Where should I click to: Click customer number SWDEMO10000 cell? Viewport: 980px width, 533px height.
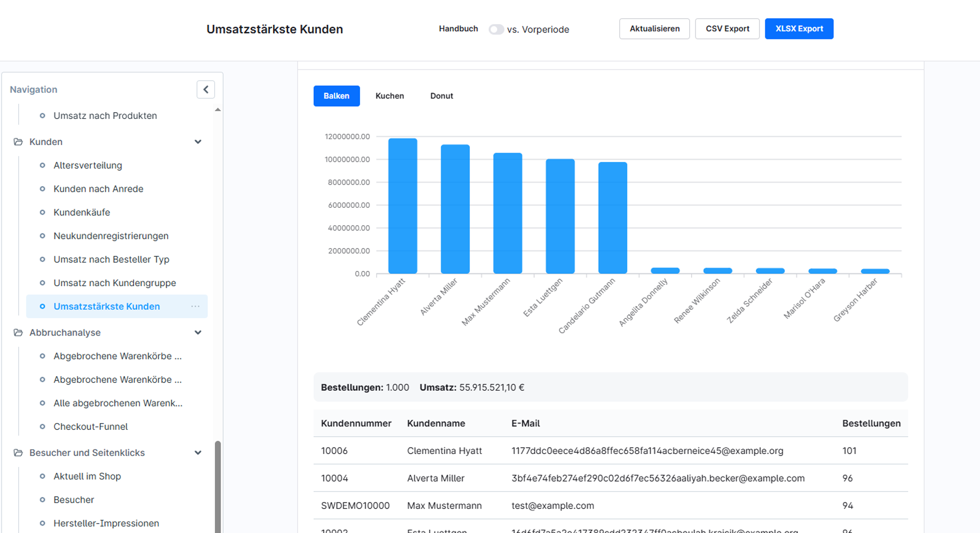(x=355, y=505)
